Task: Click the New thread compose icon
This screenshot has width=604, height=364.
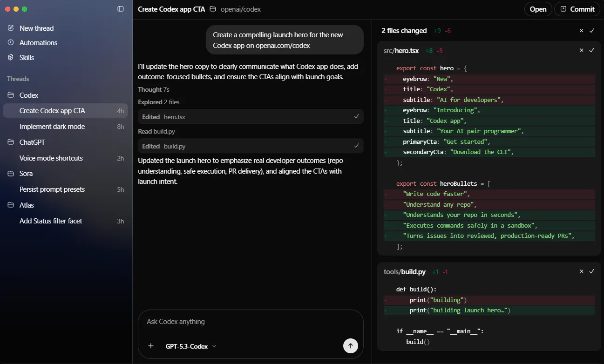Action: click(x=11, y=28)
